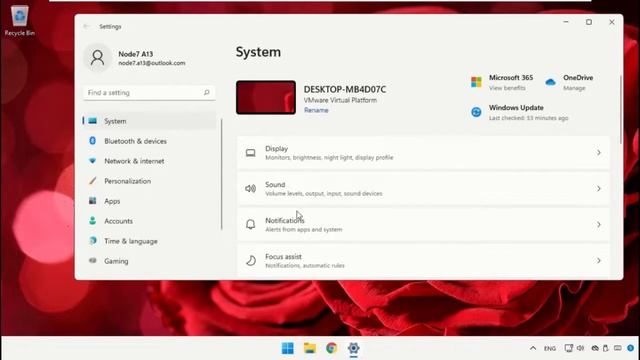Open the Windows Start menu

point(287,348)
